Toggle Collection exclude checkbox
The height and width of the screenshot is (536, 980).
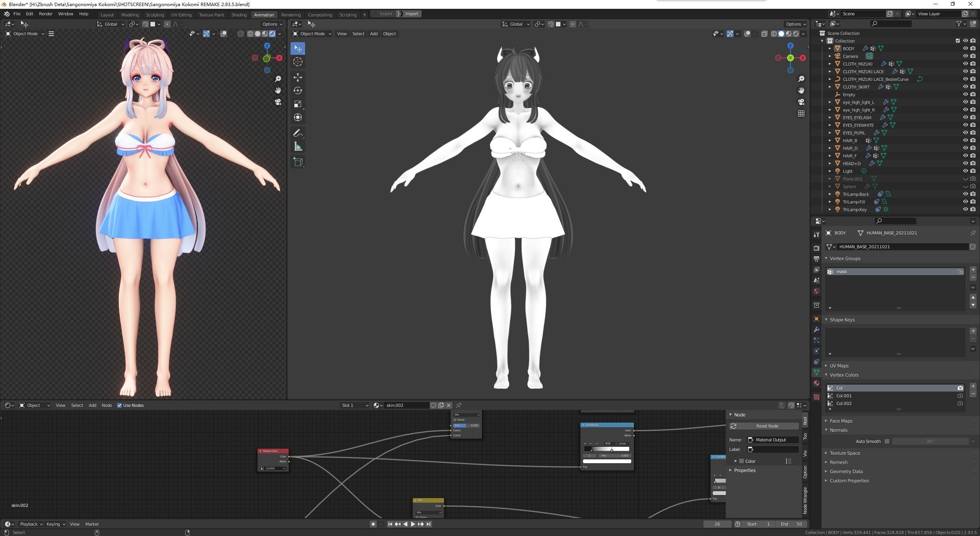point(958,41)
